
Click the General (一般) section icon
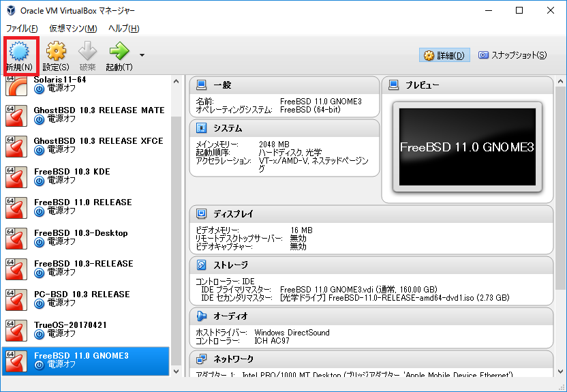click(202, 85)
